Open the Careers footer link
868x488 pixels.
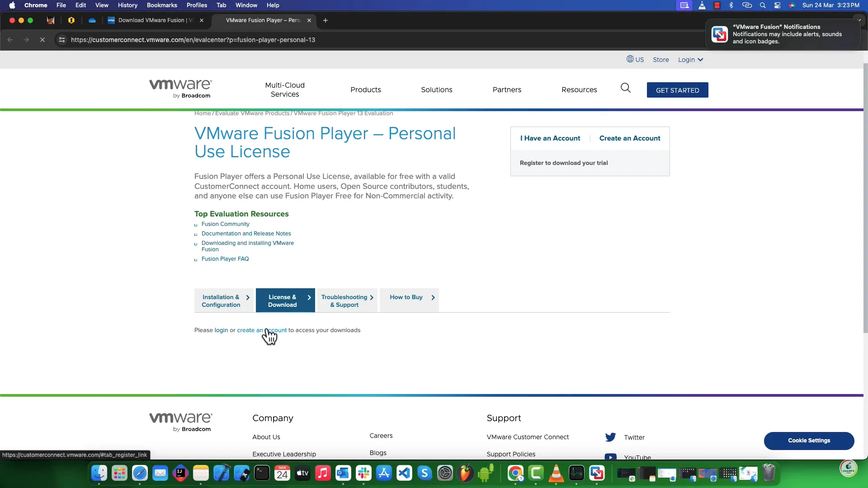[x=381, y=436]
